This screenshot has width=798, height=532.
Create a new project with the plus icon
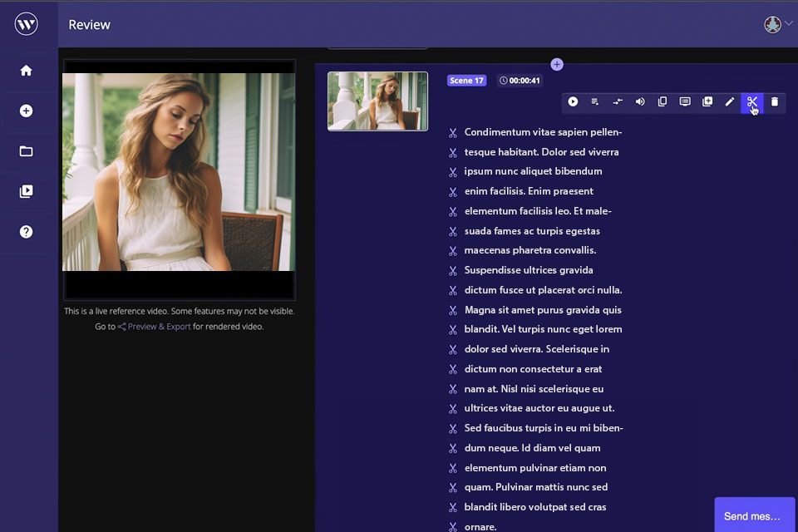pos(26,111)
